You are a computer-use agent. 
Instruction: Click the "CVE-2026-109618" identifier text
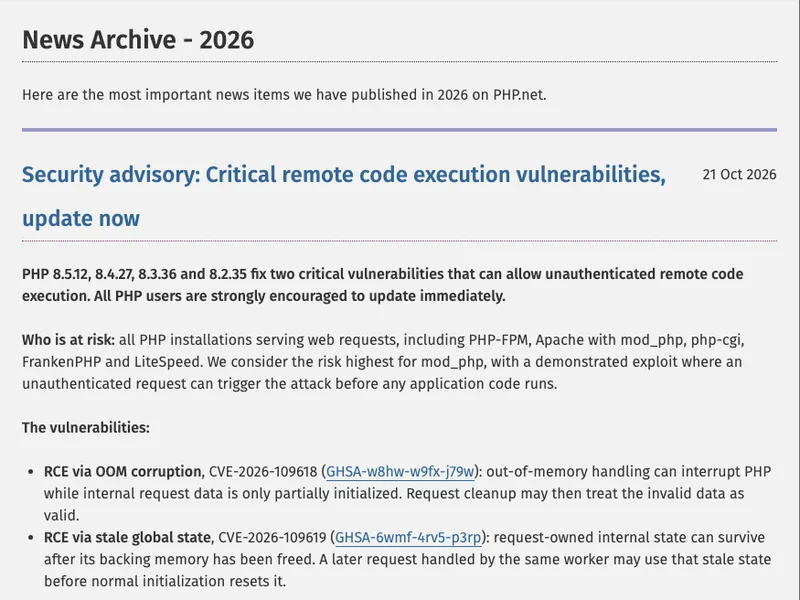263,471
